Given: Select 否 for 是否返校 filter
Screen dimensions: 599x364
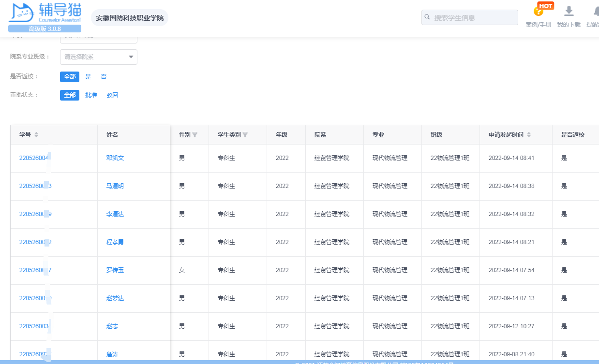Looking at the screenshot, I should [104, 77].
